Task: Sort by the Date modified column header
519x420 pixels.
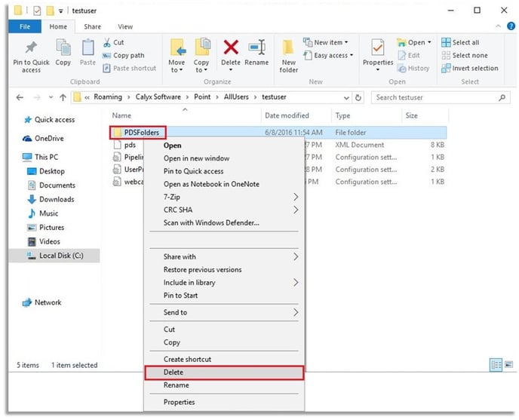Action: 287,115
